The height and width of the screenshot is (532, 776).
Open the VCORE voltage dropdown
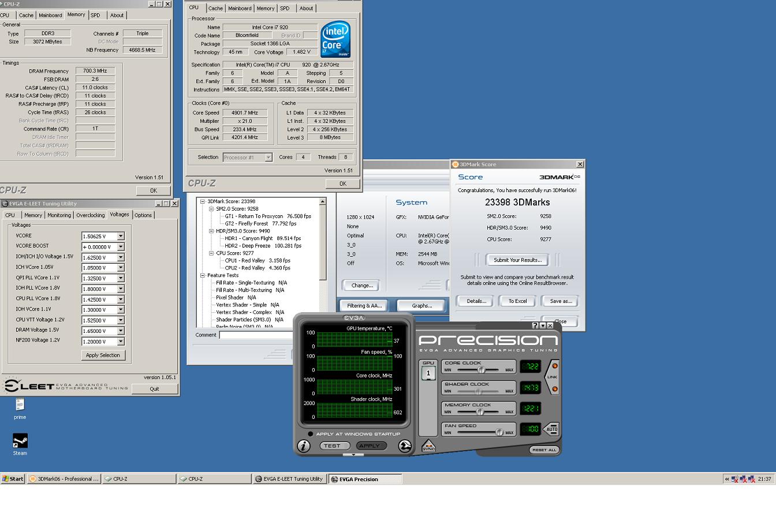pos(121,236)
